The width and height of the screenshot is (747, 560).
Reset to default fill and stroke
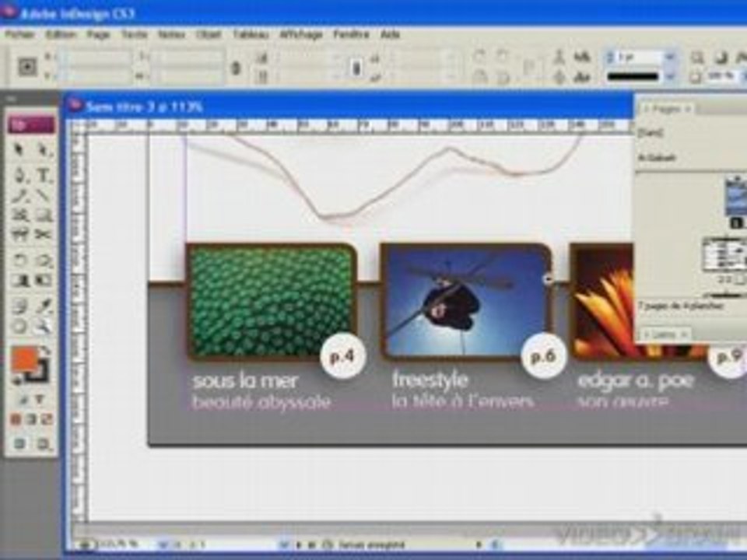tap(16, 380)
